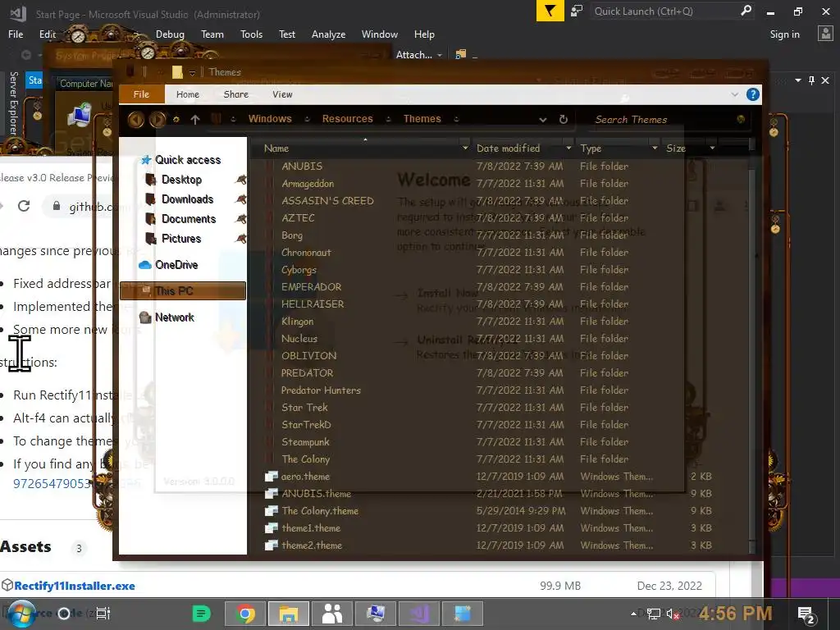840x630 pixels.
Task: Open the Name column filter dropdown
Action: [465, 148]
